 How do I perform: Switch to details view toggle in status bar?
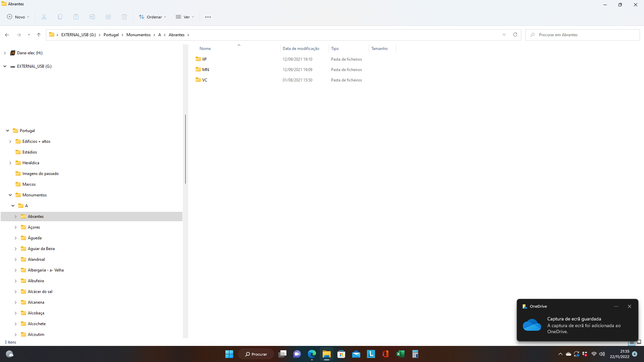[632, 343]
